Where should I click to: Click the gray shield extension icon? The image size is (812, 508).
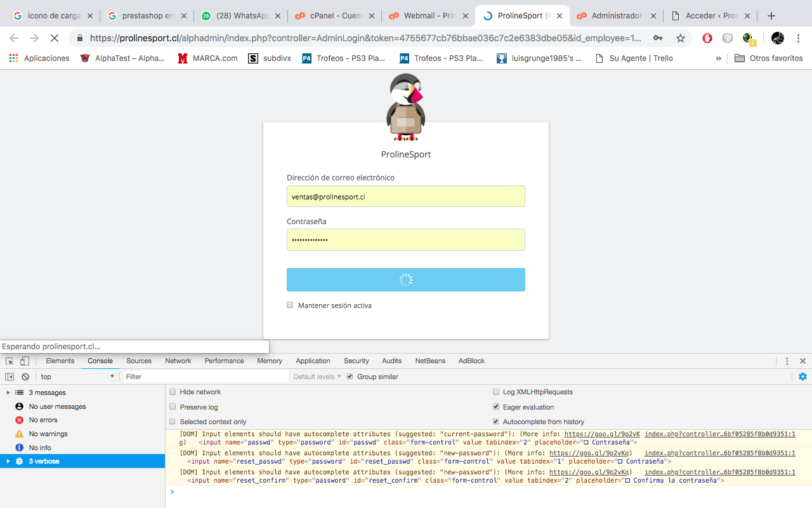(728, 38)
